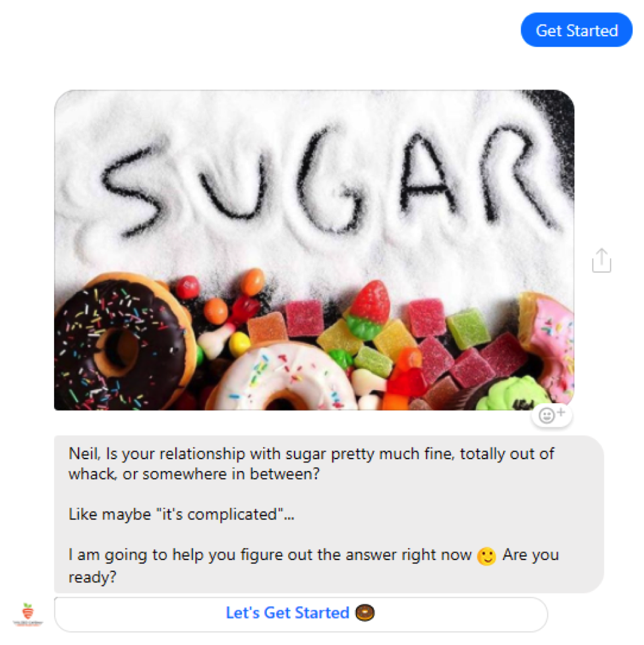Click the "Neil, Is your relationship" sentence

[311, 464]
